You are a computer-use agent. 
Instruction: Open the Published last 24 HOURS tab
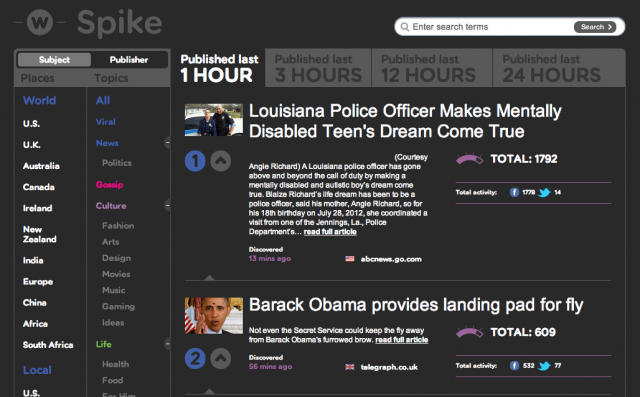click(x=559, y=68)
